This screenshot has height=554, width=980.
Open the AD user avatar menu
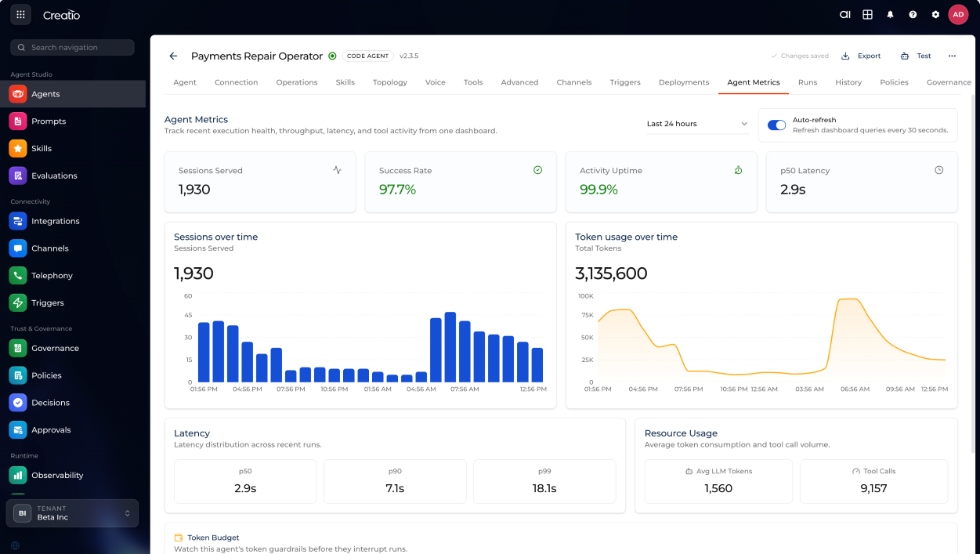pos(958,15)
